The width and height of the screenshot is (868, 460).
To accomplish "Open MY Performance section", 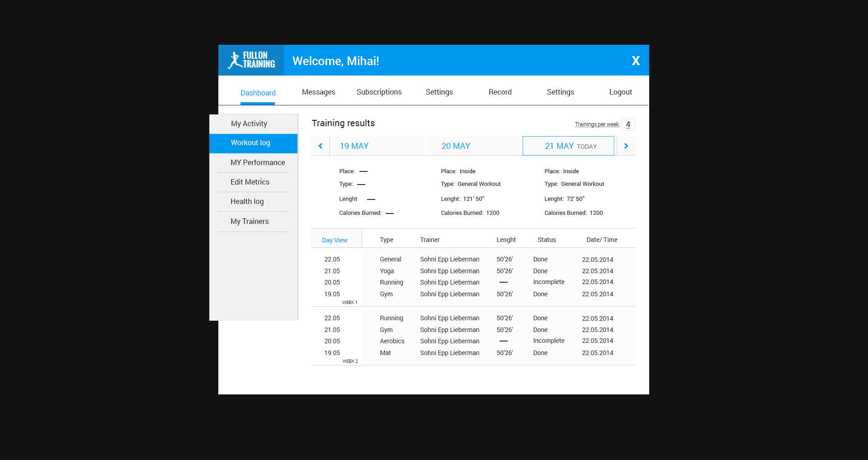I will click(x=258, y=163).
